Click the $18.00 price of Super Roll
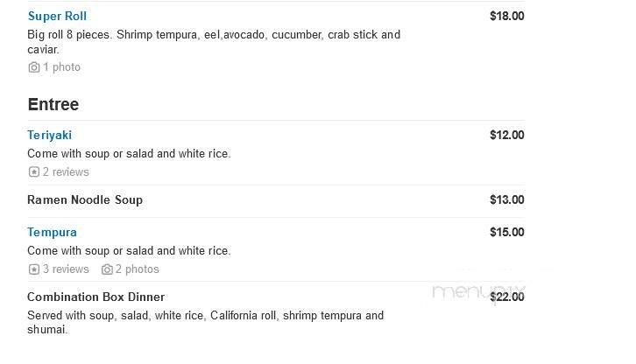Screen dimensions: 636x364 click(506, 16)
